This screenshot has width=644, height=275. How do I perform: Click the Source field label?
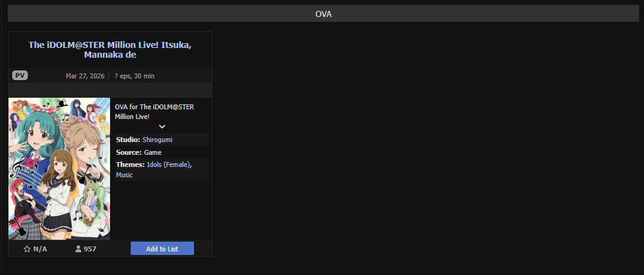(129, 152)
